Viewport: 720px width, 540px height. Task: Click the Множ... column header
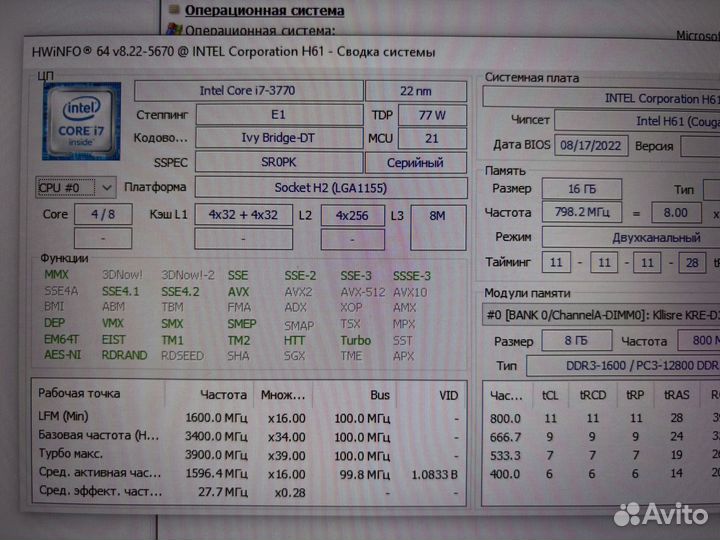point(283,395)
